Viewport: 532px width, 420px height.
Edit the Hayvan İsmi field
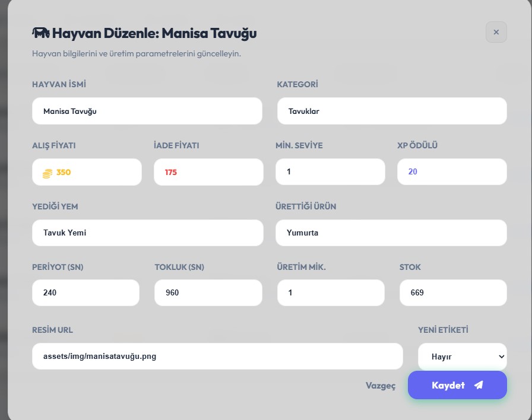(x=147, y=111)
